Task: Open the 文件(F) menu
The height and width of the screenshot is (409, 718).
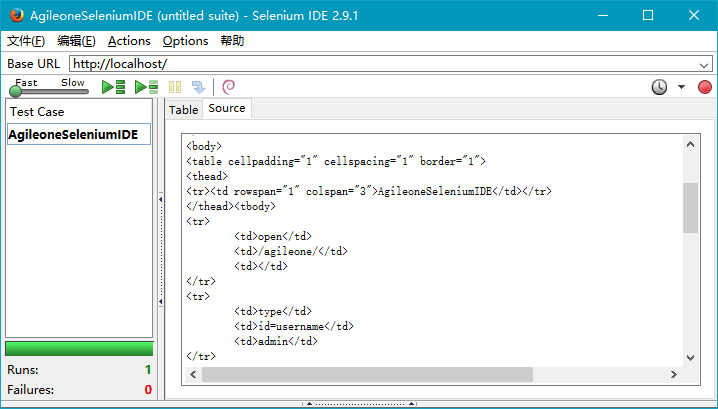Action: point(26,41)
